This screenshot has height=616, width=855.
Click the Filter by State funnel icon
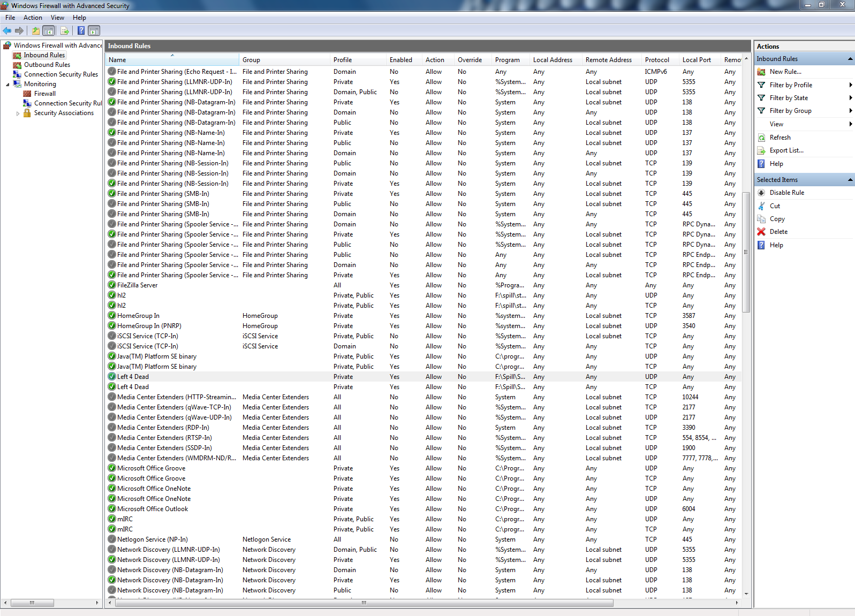[x=761, y=98]
